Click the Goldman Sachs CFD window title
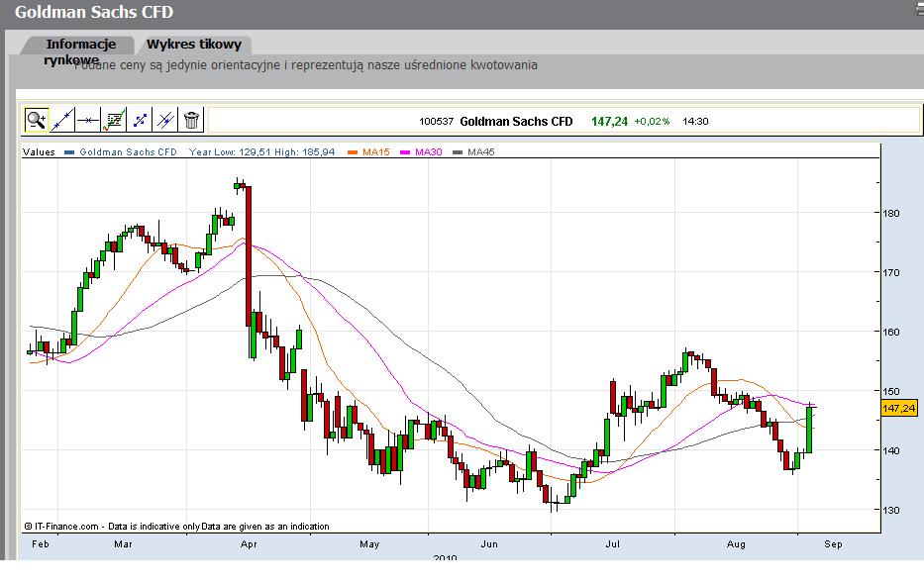 click(94, 12)
